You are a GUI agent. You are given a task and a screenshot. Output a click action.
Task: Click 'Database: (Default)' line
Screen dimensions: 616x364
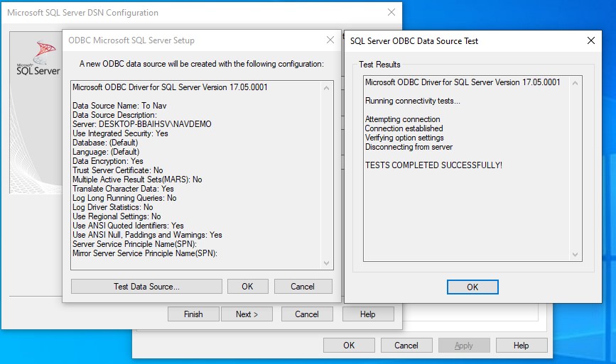(105, 143)
